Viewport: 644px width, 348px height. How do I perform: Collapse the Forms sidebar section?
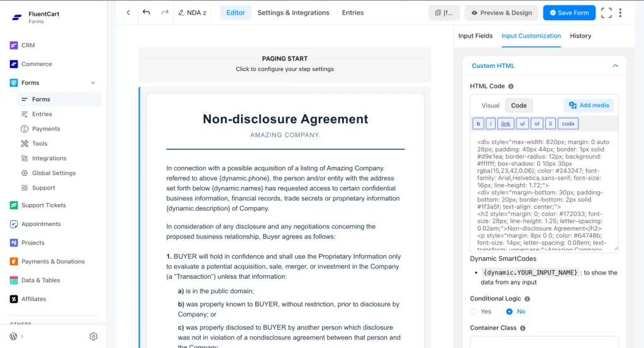(x=93, y=83)
